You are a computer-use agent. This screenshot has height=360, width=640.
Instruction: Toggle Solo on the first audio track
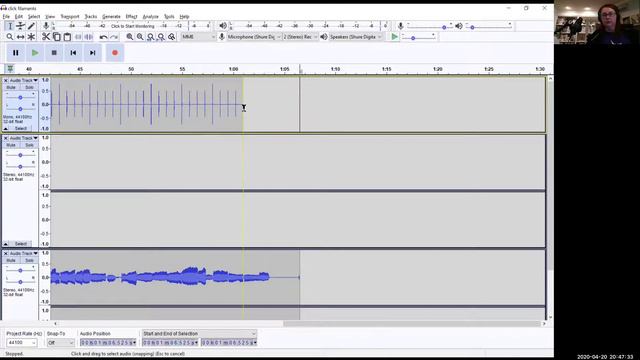(x=29, y=87)
